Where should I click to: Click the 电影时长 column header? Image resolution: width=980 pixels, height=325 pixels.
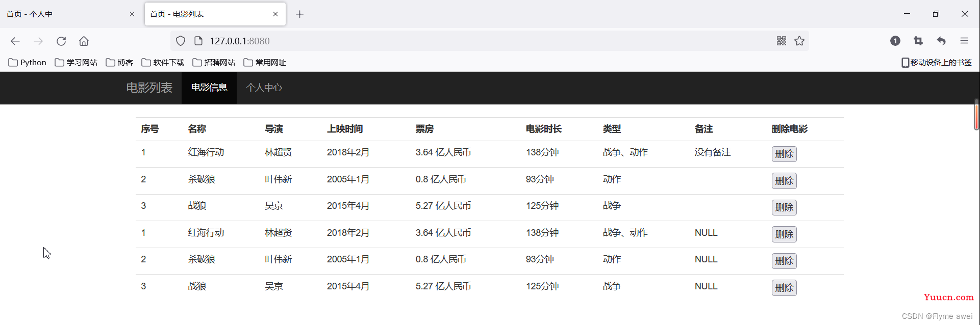pos(544,129)
